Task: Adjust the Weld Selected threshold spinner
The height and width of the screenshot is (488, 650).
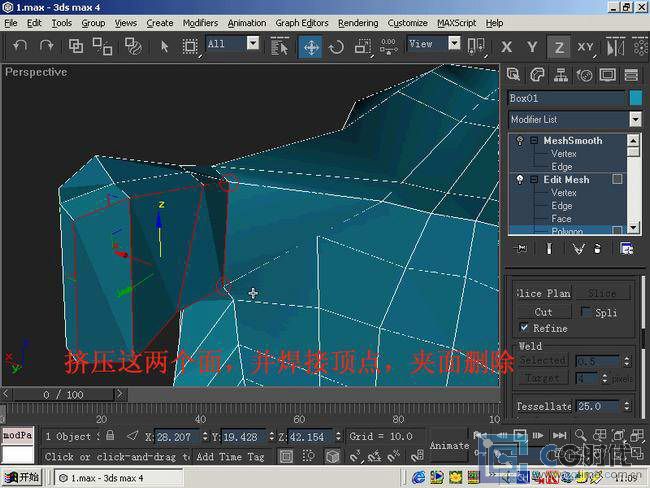Action: point(626,361)
